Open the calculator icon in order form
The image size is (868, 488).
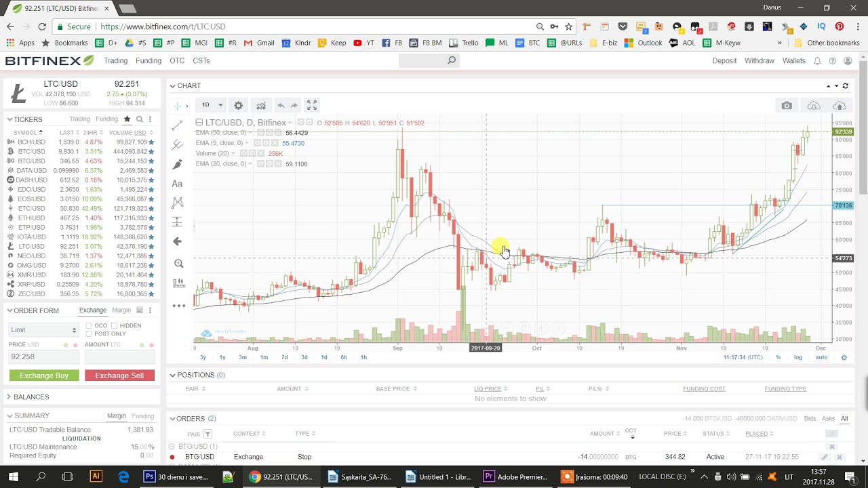point(140,310)
